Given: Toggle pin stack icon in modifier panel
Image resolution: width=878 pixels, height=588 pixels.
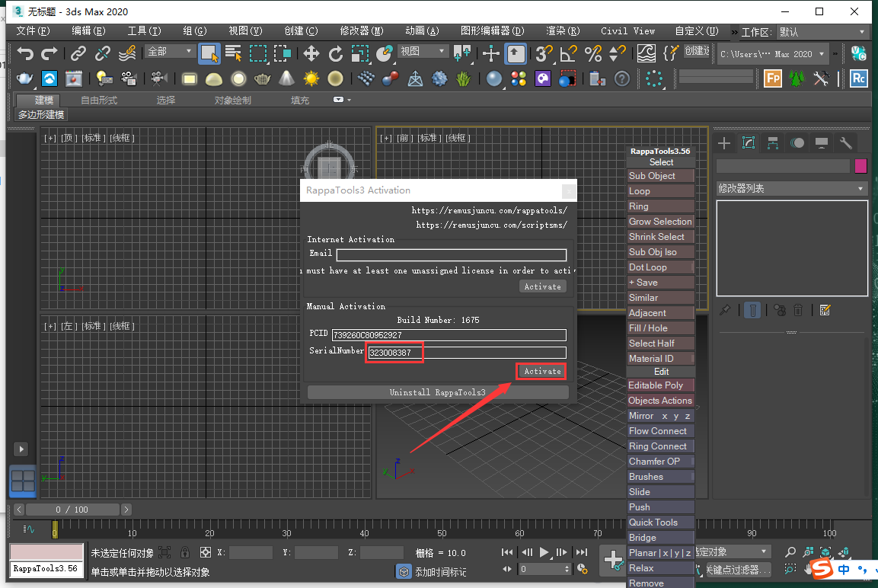Looking at the screenshot, I should coord(725,310).
